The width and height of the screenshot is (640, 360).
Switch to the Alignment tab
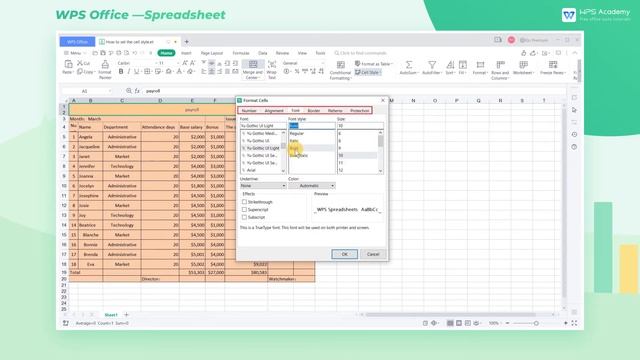coord(274,111)
